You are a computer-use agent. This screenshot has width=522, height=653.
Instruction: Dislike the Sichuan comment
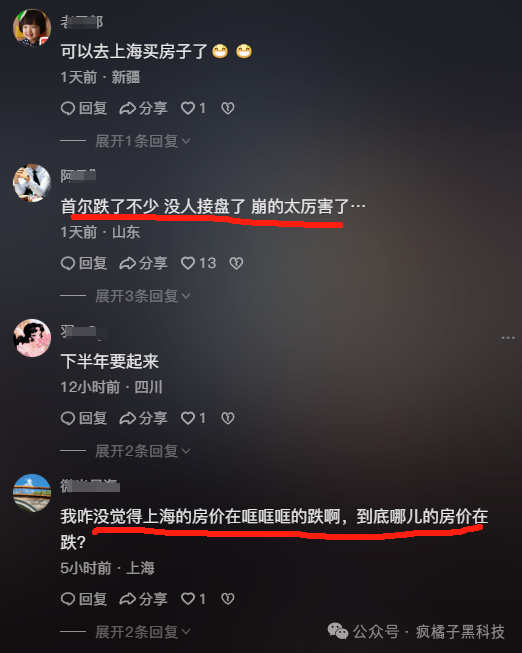click(227, 418)
